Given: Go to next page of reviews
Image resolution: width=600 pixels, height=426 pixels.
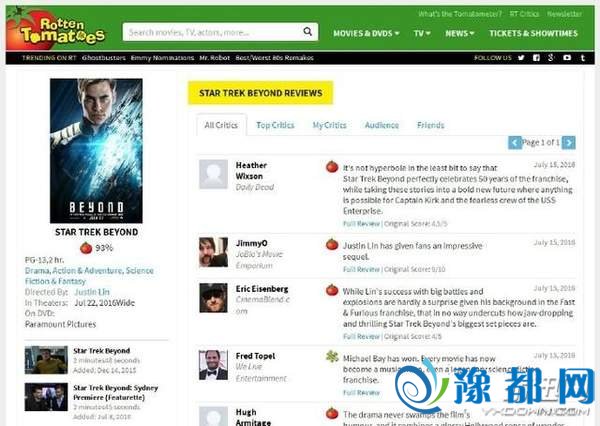Looking at the screenshot, I should (570, 143).
